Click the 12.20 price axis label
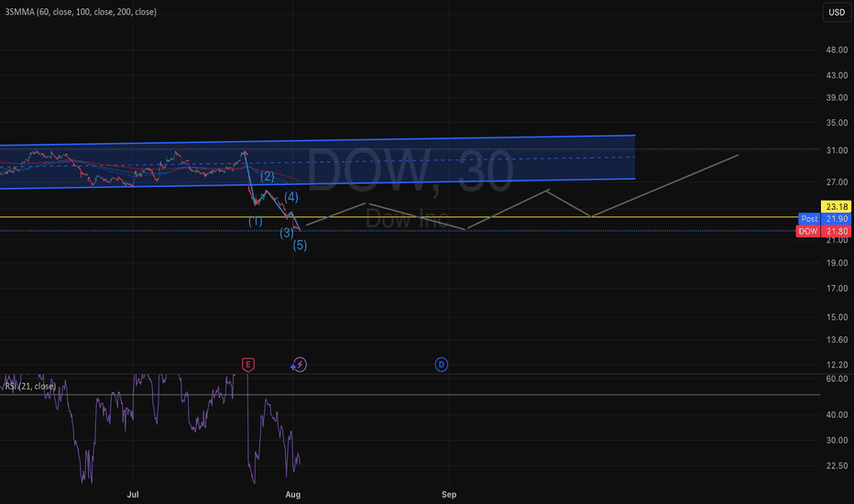The image size is (854, 504). click(837, 365)
